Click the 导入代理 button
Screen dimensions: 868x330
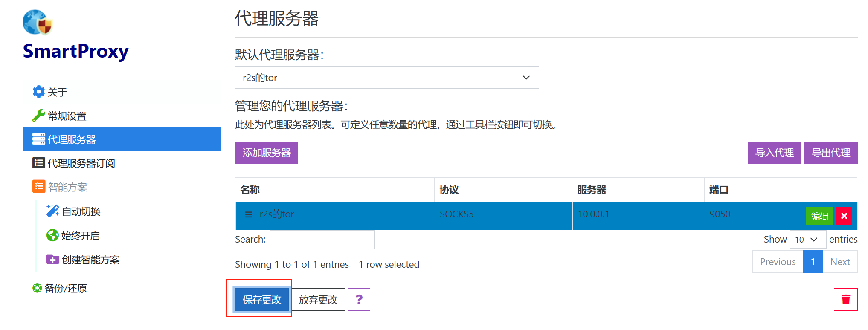click(774, 153)
